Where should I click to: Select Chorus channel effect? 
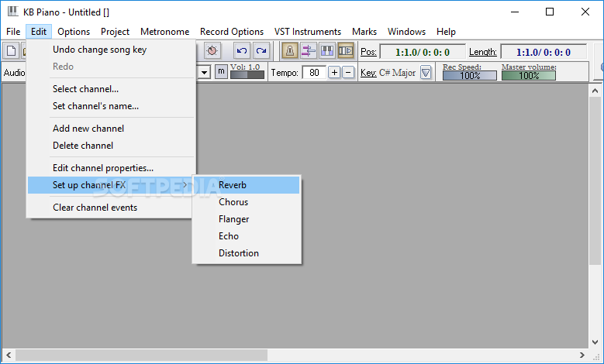pos(247,202)
